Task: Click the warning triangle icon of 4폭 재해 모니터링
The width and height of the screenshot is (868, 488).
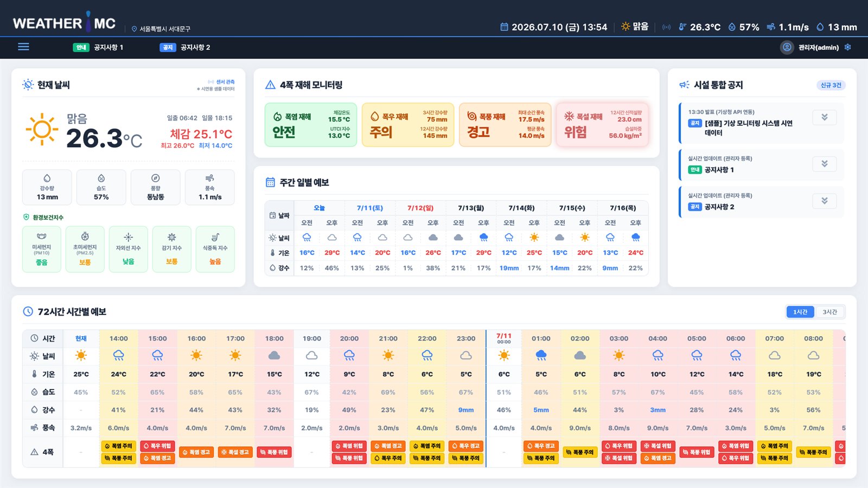Action: 270,85
